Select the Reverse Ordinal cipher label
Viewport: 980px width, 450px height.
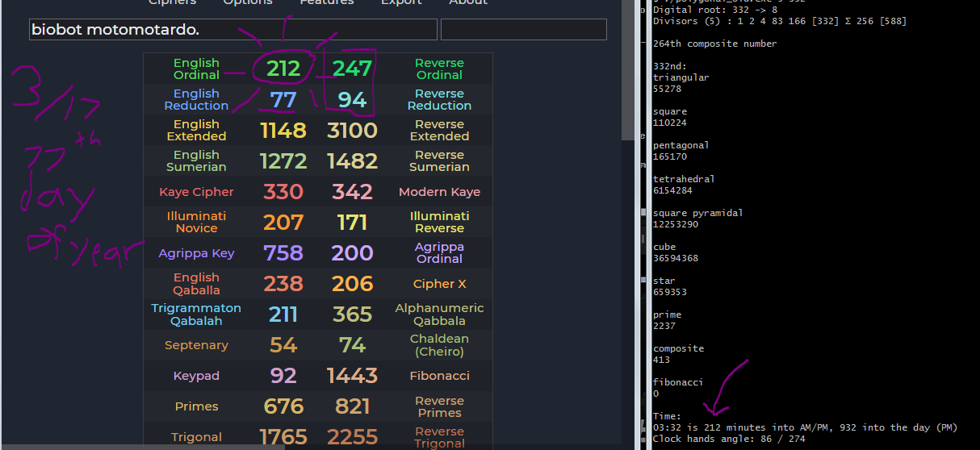pos(439,69)
